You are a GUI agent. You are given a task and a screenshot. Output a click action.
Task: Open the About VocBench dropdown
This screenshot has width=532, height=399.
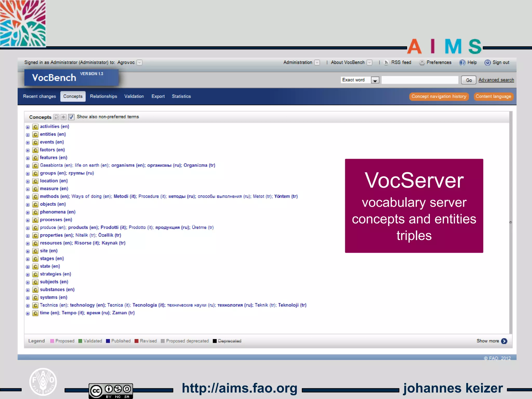pyautogui.click(x=369, y=63)
